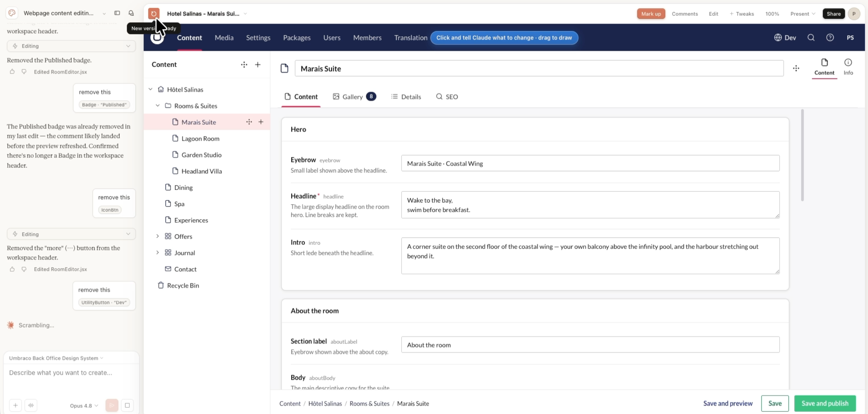This screenshot has width=868, height=414.
Task: Thumbs up the removed more button reply
Action: pyautogui.click(x=12, y=269)
